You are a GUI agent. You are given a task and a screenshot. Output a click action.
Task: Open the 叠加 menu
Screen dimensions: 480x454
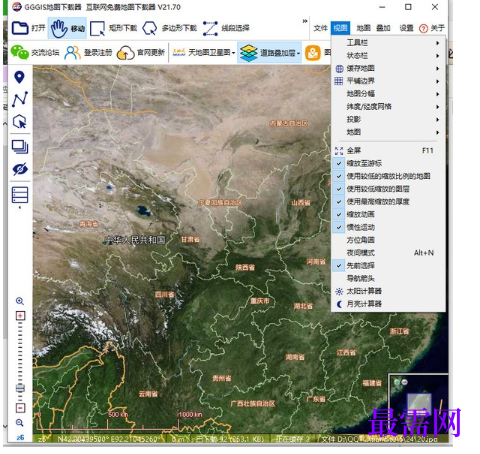[383, 28]
